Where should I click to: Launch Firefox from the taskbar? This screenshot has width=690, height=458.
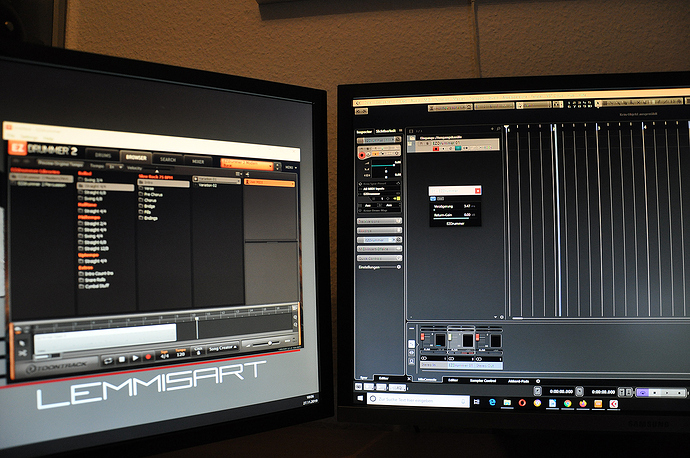[x=583, y=403]
